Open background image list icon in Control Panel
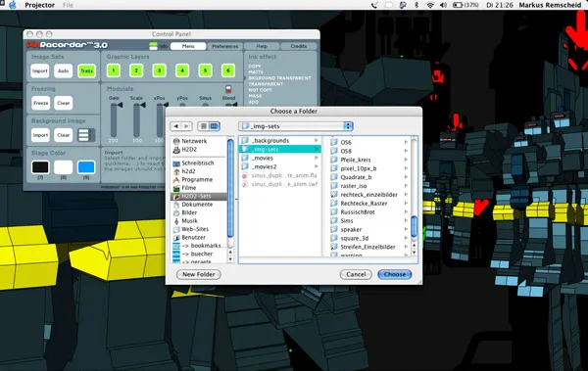 tap(86, 135)
